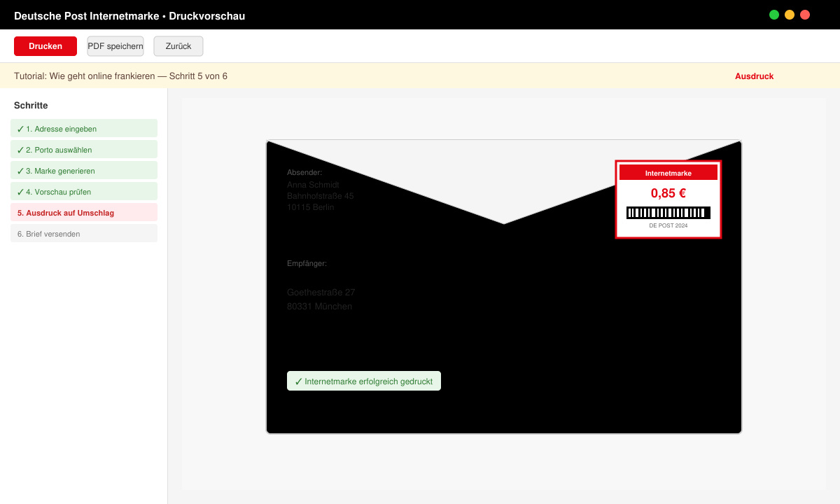
Task: Go to step 4. Vorschau prüfen
Action: 84,192
